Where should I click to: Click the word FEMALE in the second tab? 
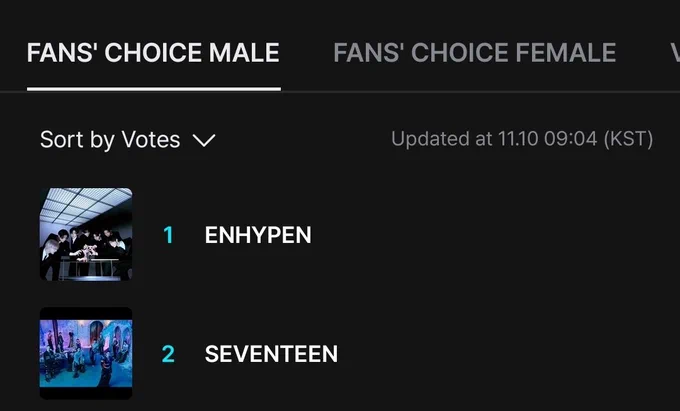pyautogui.click(x=563, y=52)
